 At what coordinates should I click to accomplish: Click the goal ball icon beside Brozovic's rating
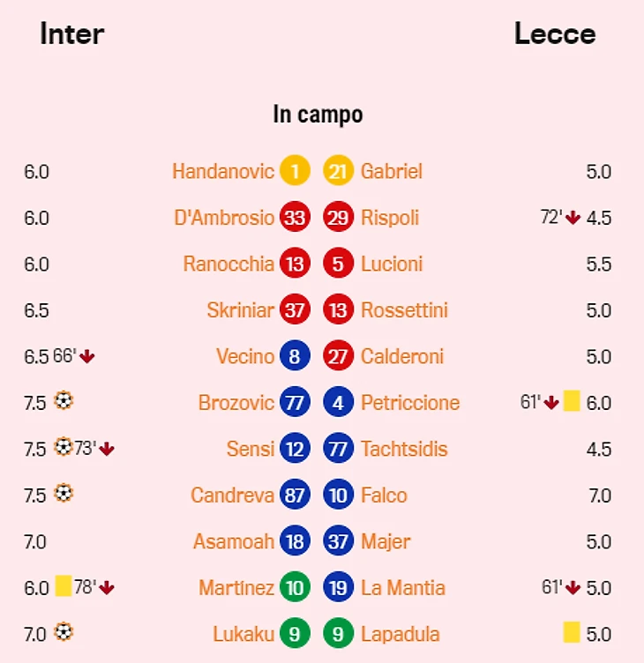pos(63,401)
